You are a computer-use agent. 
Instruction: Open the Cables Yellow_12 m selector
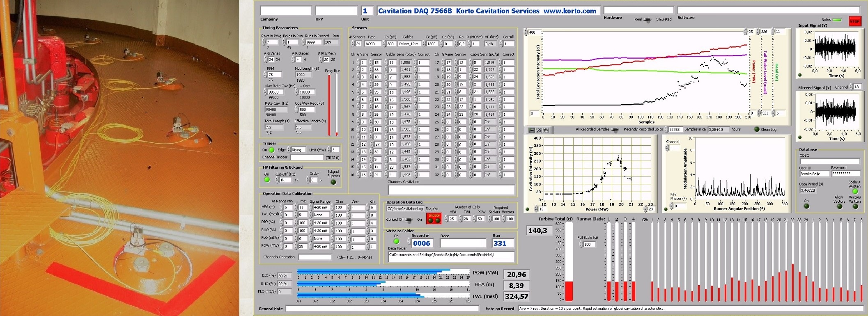[409, 44]
